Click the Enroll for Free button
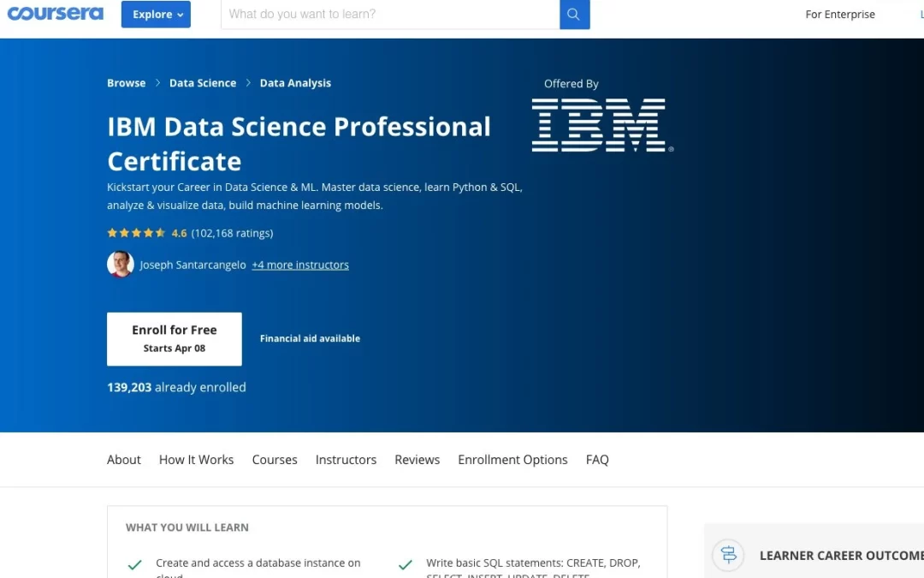The height and width of the screenshot is (578, 924). (x=174, y=338)
